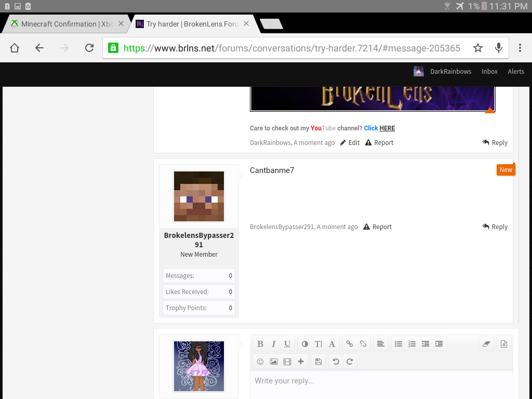Screen dimensions: 532x399
Task: Tap the airplane mode status icon
Action: [x=459, y=6]
